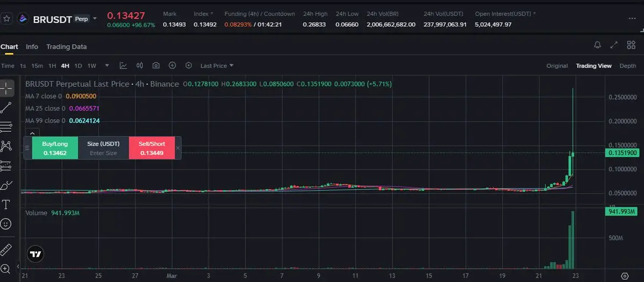Viewport: 644px width, 282px height.
Task: Select the 15m interval
Action: (x=37, y=66)
